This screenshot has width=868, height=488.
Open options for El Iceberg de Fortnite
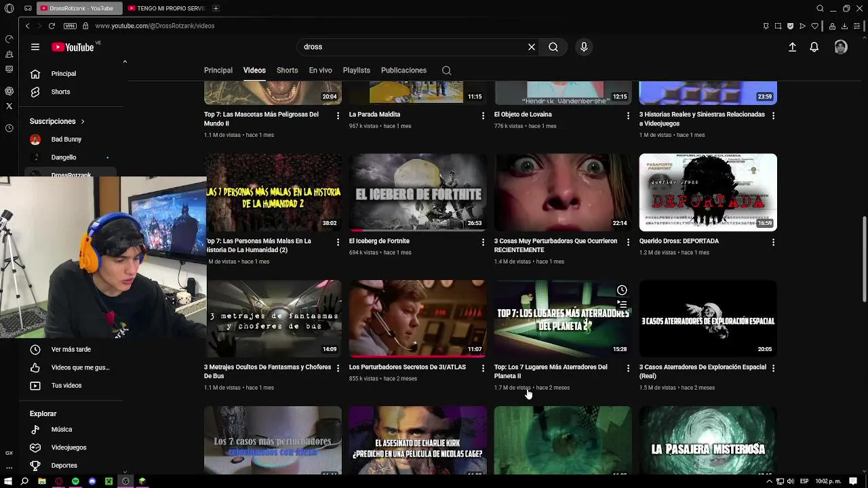[x=483, y=242]
